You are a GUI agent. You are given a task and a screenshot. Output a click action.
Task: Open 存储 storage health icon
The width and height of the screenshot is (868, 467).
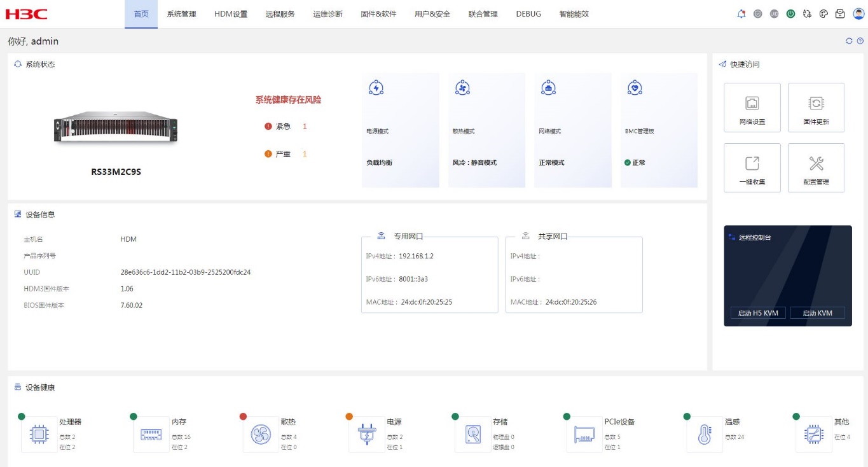472,435
